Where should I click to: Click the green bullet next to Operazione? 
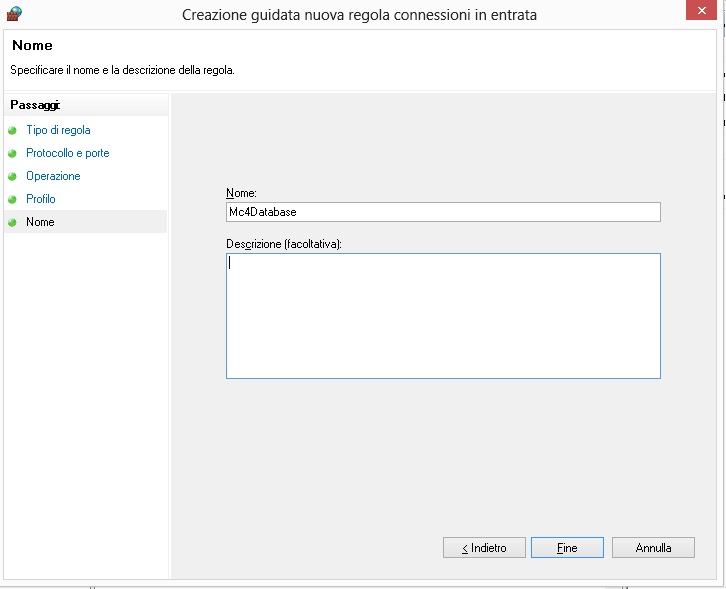(13, 177)
